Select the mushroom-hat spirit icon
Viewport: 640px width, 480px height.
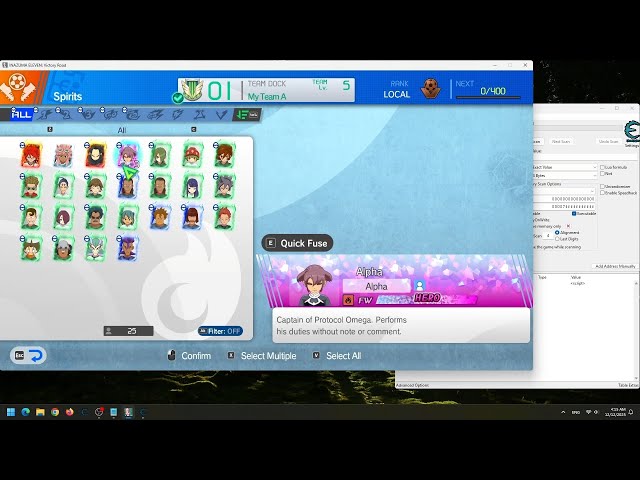click(x=192, y=156)
